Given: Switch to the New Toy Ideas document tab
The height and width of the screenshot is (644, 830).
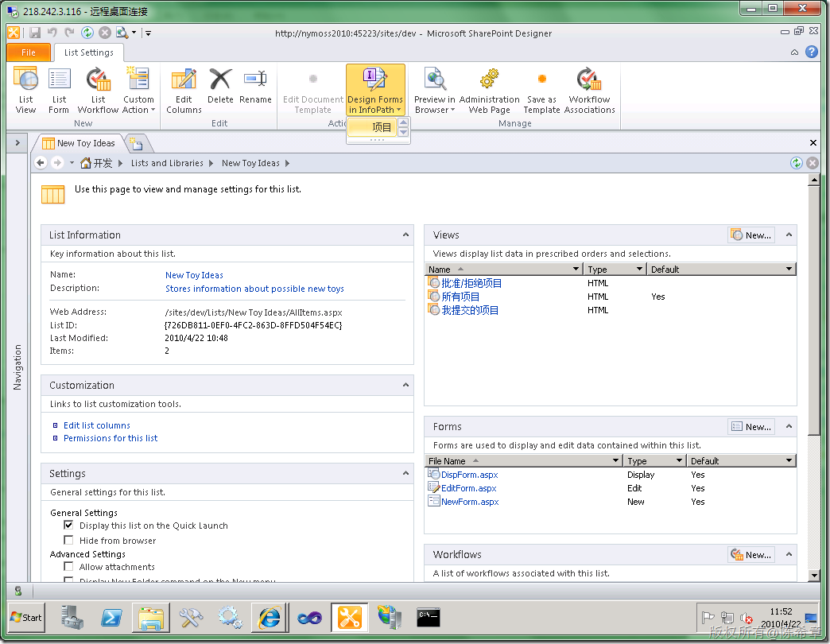Looking at the screenshot, I should click(80, 143).
